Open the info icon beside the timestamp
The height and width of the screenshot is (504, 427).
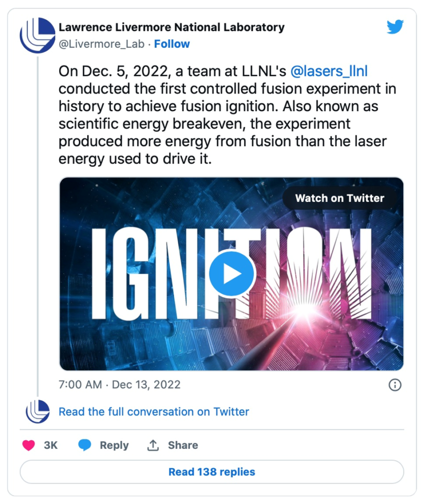[395, 385]
